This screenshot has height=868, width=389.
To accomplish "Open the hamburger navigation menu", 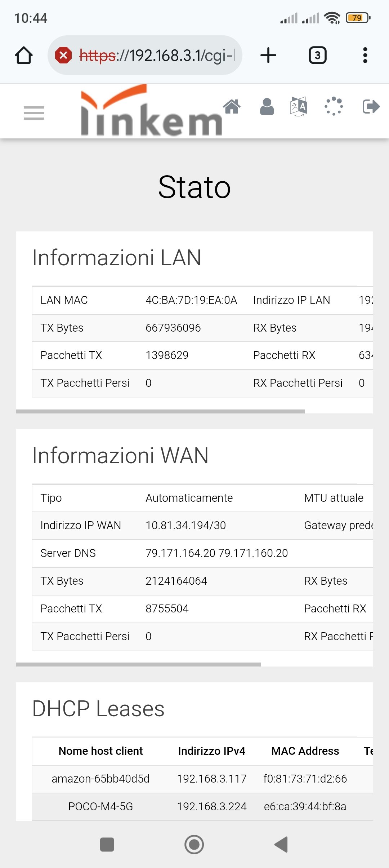I will [34, 113].
